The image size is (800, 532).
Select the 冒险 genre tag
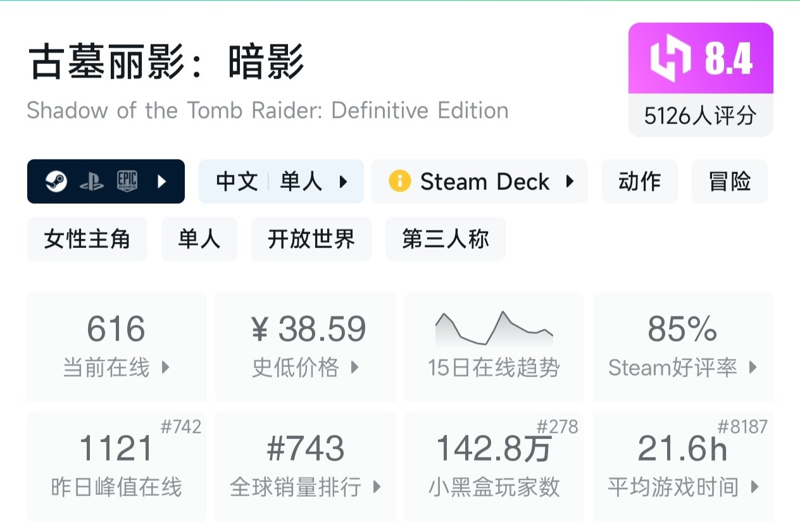730,182
